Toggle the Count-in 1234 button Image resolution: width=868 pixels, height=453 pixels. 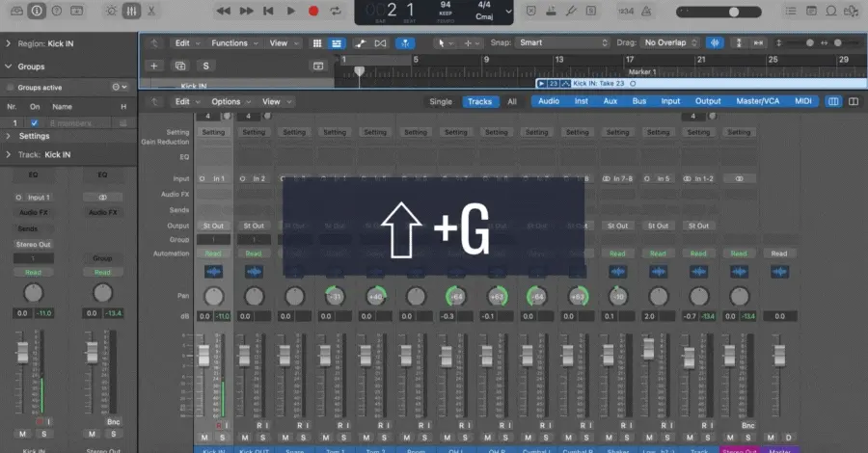[x=626, y=11]
